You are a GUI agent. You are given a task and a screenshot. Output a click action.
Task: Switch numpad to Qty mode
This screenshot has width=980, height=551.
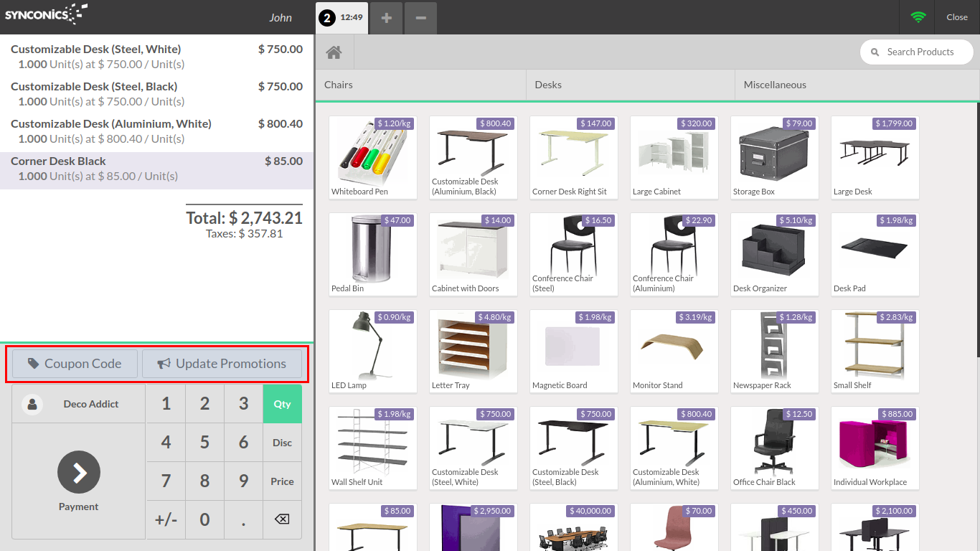tap(282, 404)
